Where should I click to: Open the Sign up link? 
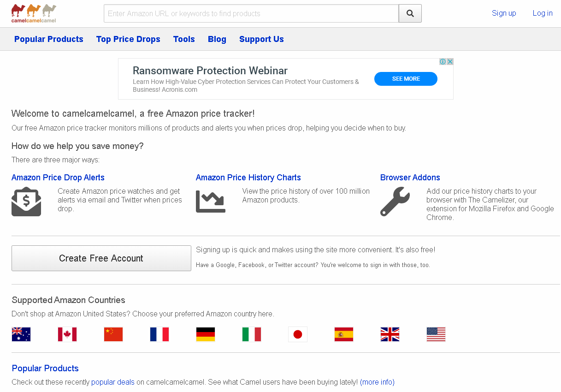tap(504, 13)
